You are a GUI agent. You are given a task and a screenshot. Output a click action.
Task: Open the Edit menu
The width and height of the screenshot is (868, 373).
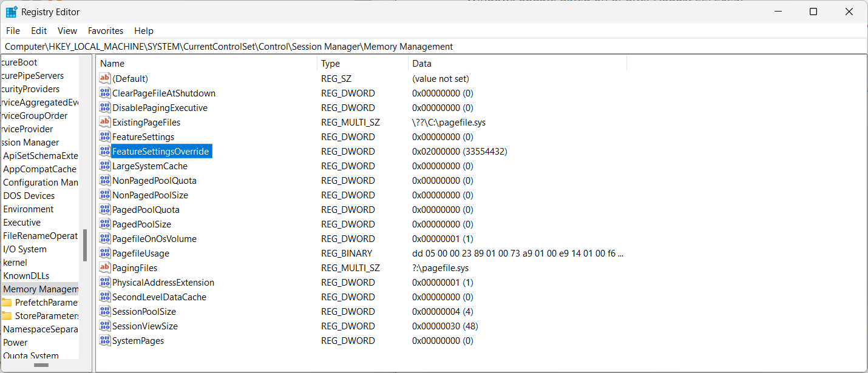(x=39, y=31)
